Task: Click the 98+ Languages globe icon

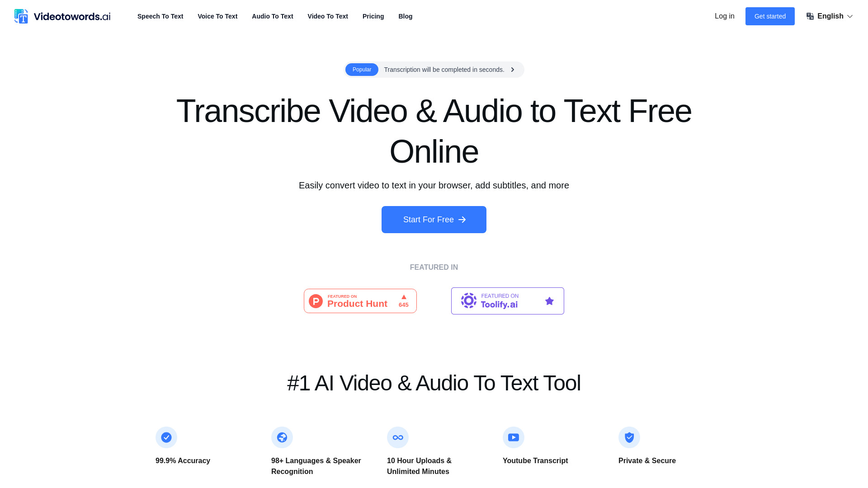Action: (x=282, y=437)
